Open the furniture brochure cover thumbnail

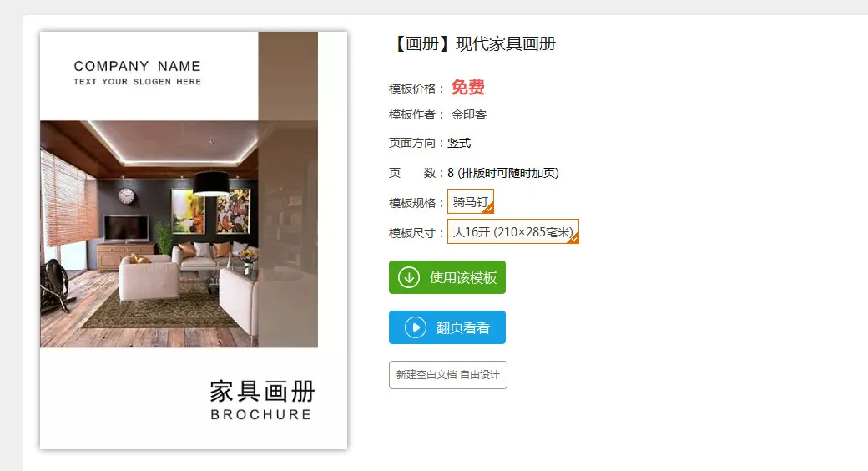pyautogui.click(x=194, y=241)
